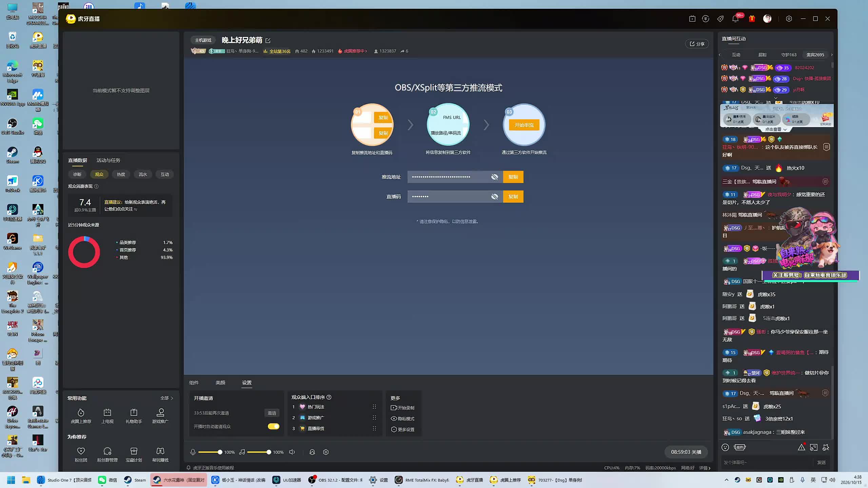Open the headphone monitor icon
Image resolution: width=868 pixels, height=488 pixels.
tap(312, 452)
